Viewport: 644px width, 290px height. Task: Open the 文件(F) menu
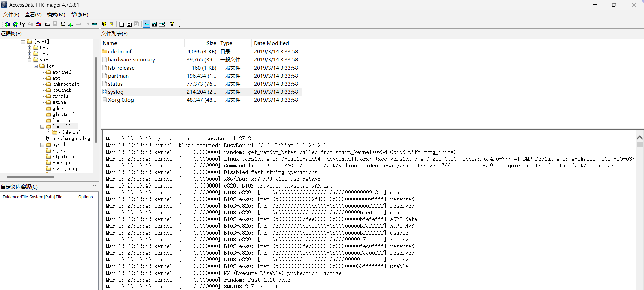11,15
